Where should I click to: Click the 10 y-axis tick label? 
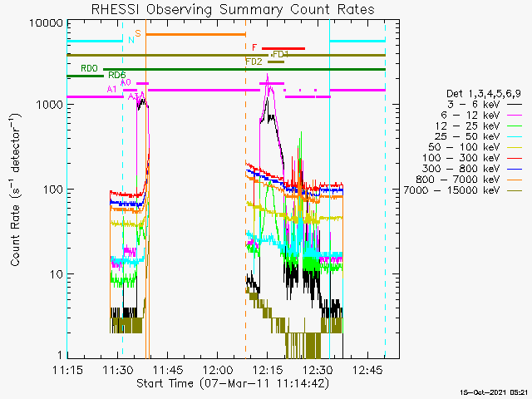tap(57, 274)
